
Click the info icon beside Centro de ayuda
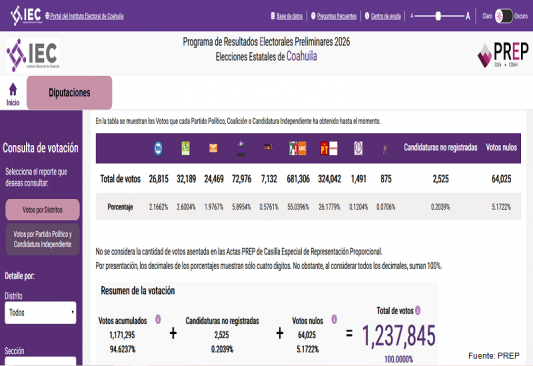367,16
